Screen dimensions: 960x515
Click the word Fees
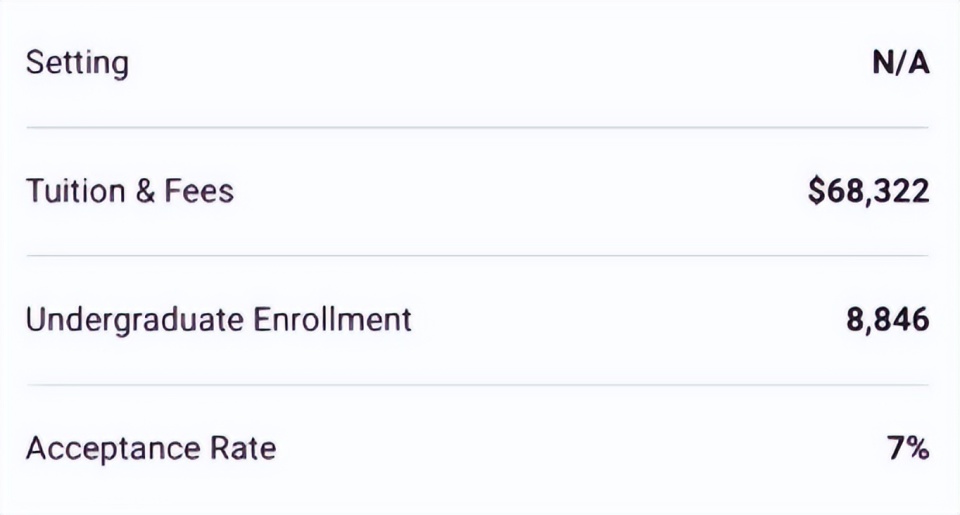(x=199, y=190)
